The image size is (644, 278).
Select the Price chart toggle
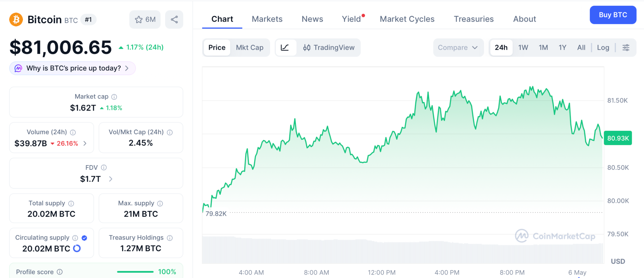pyautogui.click(x=217, y=47)
